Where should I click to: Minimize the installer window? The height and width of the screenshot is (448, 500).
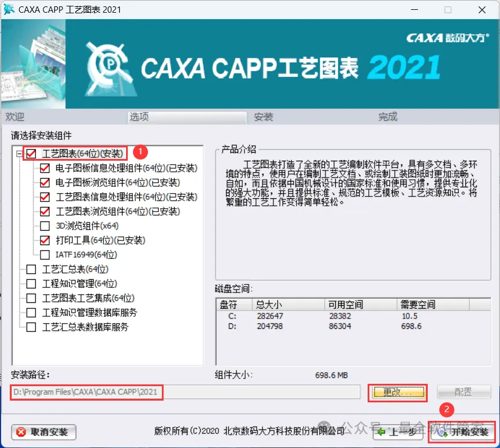pos(414,10)
